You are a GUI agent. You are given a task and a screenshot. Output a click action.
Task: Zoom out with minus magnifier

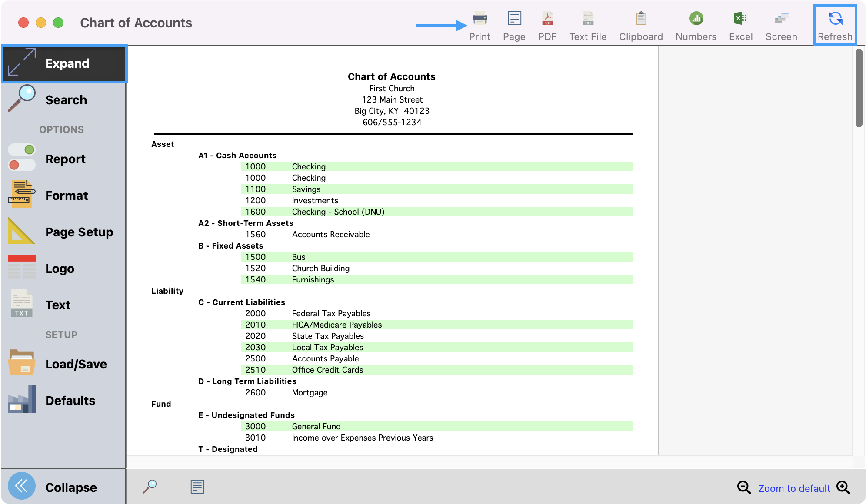click(744, 487)
